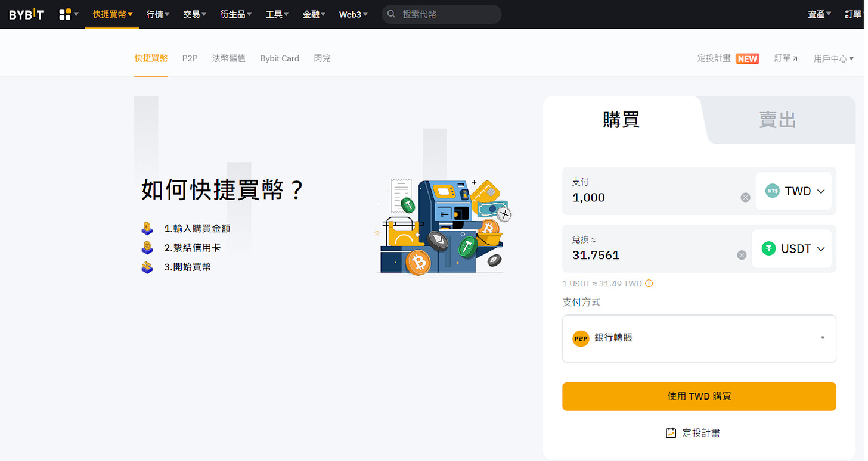Open the 快捷買幣 top menu
The image size is (868, 461).
113,14
